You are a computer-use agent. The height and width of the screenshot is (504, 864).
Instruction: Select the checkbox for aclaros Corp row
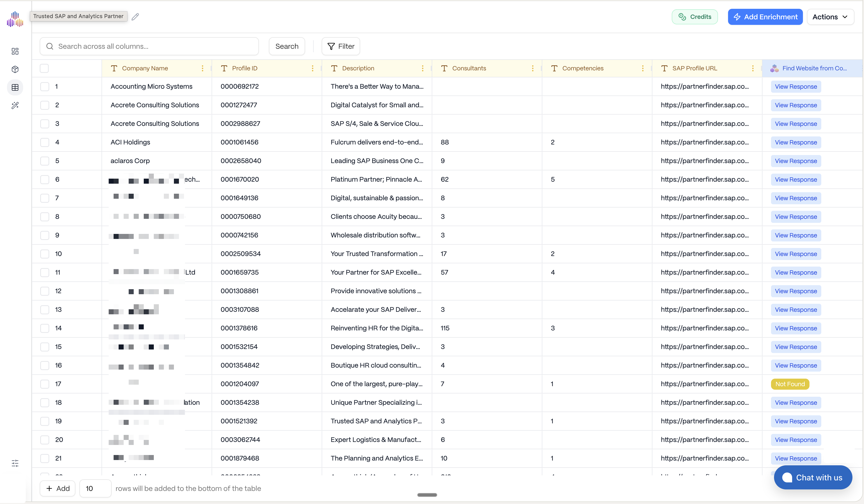[x=44, y=161]
